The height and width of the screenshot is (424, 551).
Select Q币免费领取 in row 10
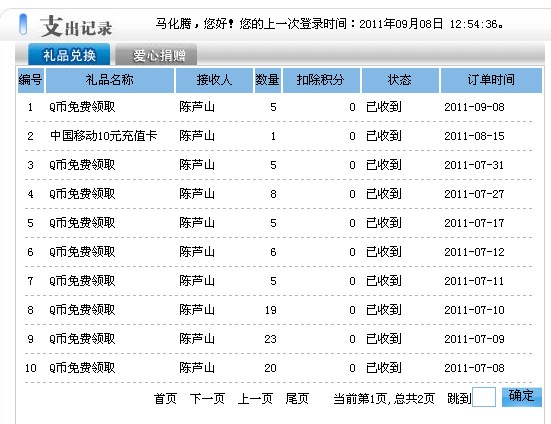(x=82, y=368)
